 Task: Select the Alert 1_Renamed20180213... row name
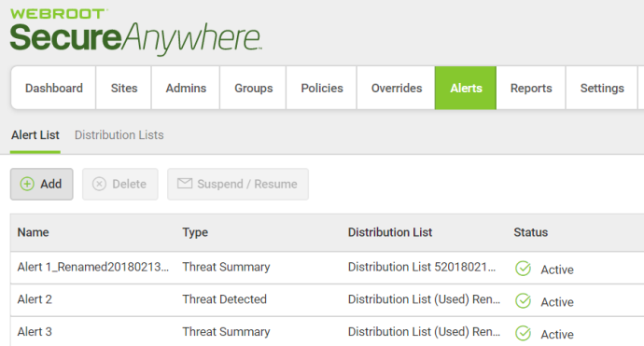click(x=92, y=268)
